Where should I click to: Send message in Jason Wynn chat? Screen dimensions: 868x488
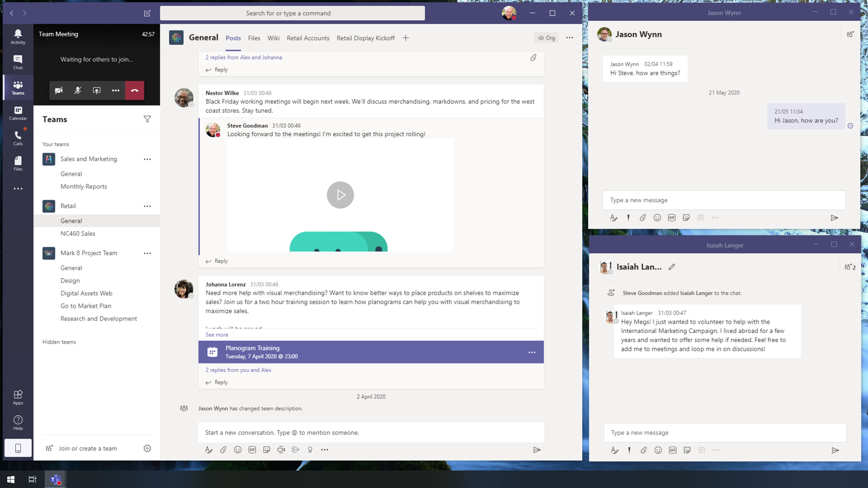click(834, 218)
